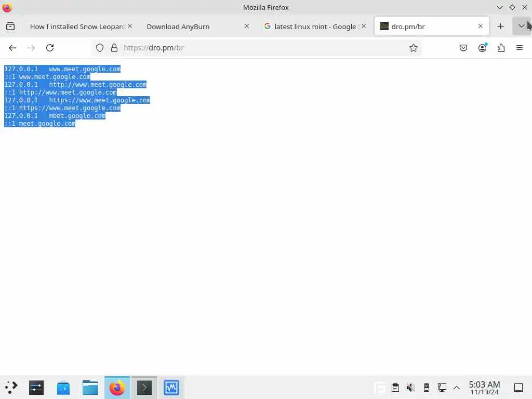Click the muted volume tray icon
532x399 pixels.
click(x=410, y=388)
